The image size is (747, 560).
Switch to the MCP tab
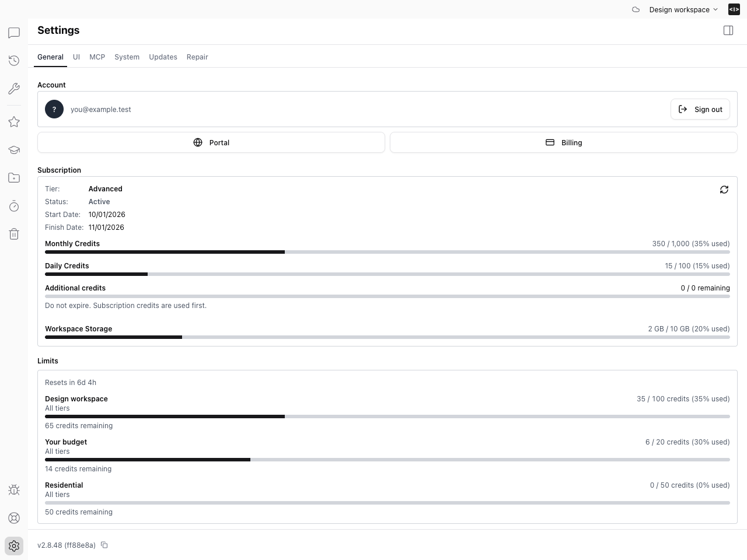[x=97, y=57]
